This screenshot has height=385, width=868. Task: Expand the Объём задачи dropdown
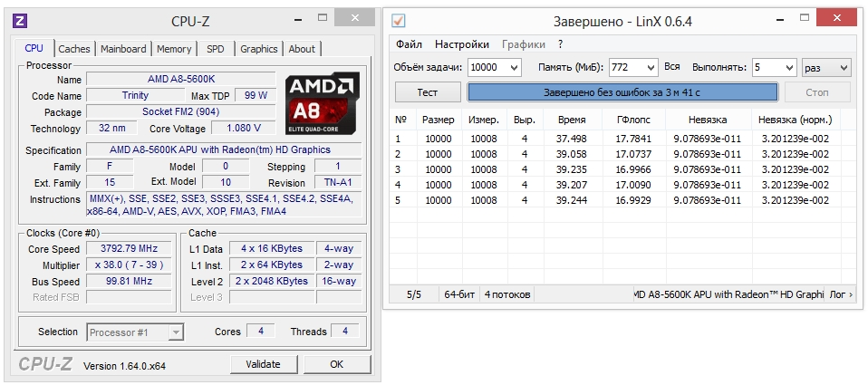click(x=514, y=68)
